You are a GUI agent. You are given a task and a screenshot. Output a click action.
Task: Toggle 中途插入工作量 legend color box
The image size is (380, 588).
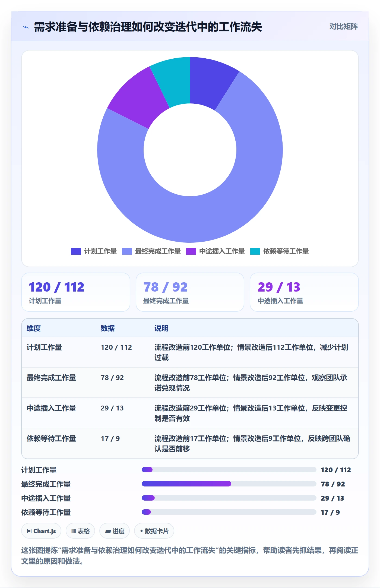(x=191, y=251)
